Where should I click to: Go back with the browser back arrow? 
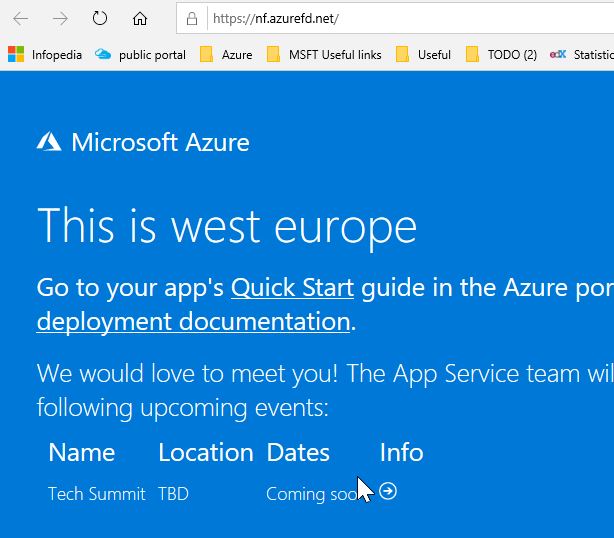[x=20, y=18]
